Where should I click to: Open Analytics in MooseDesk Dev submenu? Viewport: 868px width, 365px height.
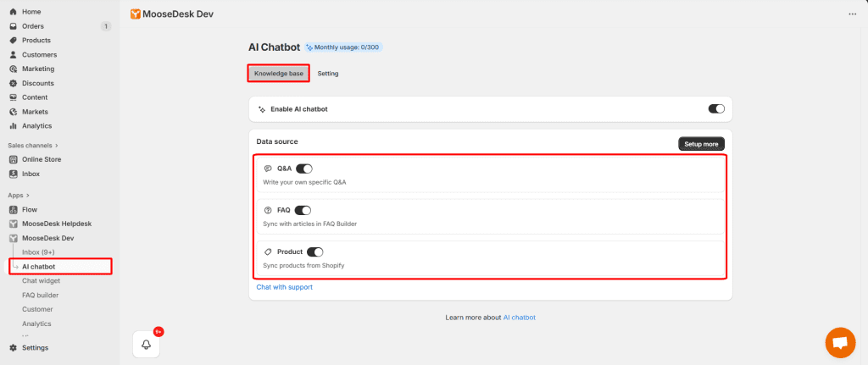tap(36, 324)
